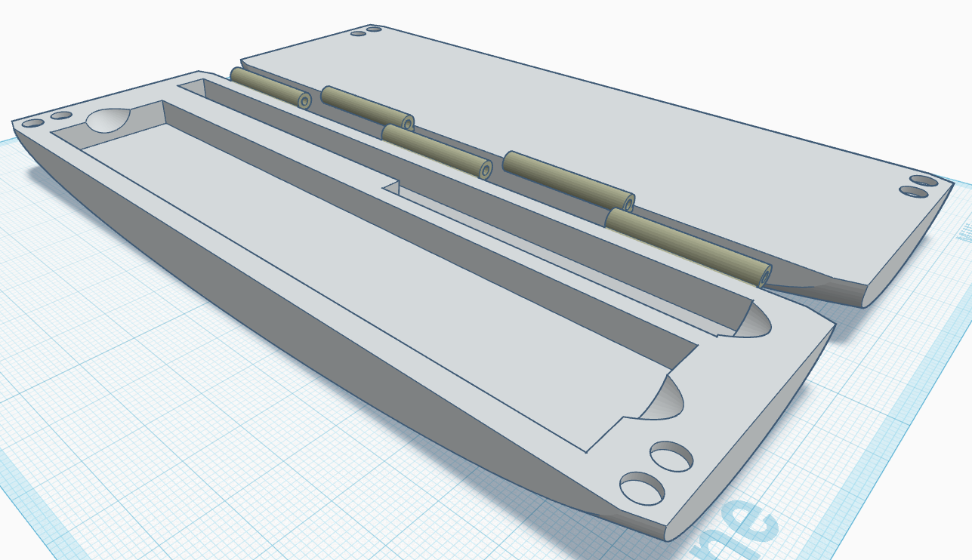Select the middle olive hinge cylinder
Image resolution: width=972 pixels, height=560 pixels.
(437, 151)
